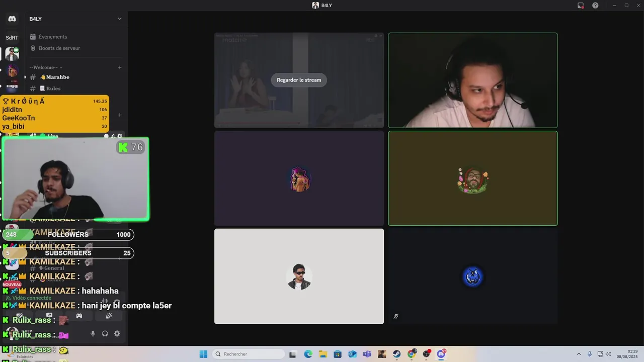Focus the webcam tile of headset man
Image resolution: width=644 pixels, height=362 pixels.
[473, 80]
